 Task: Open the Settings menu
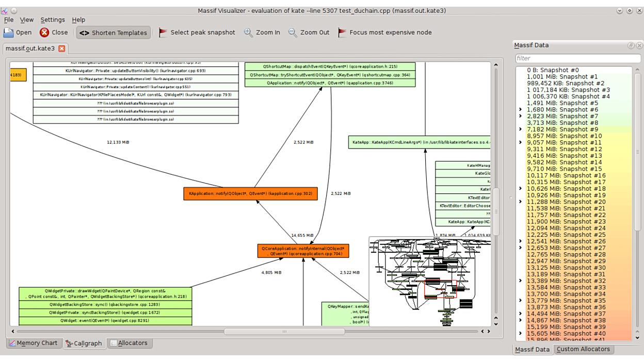53,20
